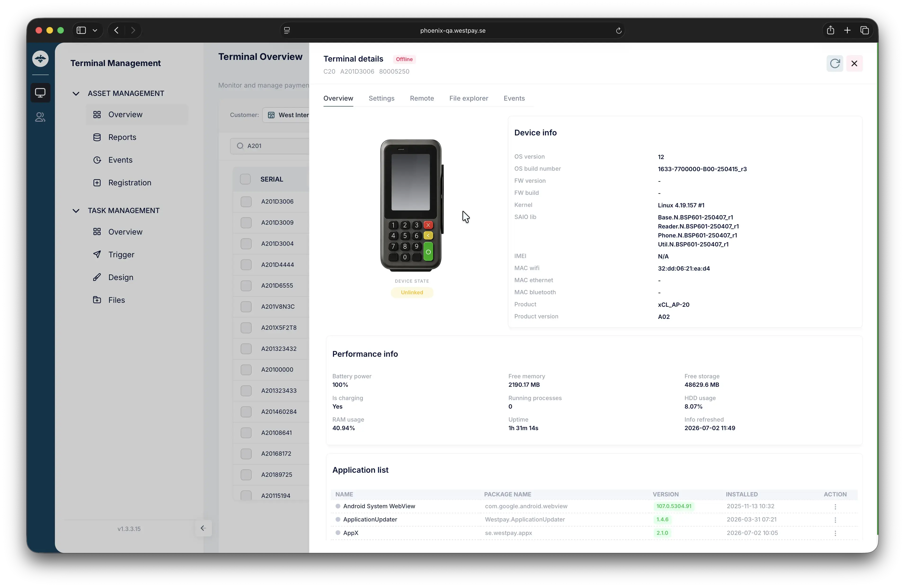This screenshot has height=588, width=905.
Task: Open Registration under Asset Management
Action: click(x=137, y=183)
